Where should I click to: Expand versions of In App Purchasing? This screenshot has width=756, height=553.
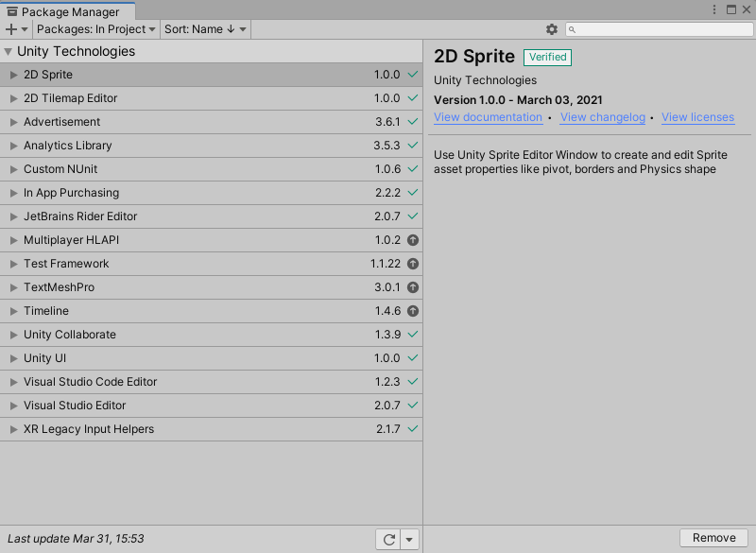[x=14, y=193]
